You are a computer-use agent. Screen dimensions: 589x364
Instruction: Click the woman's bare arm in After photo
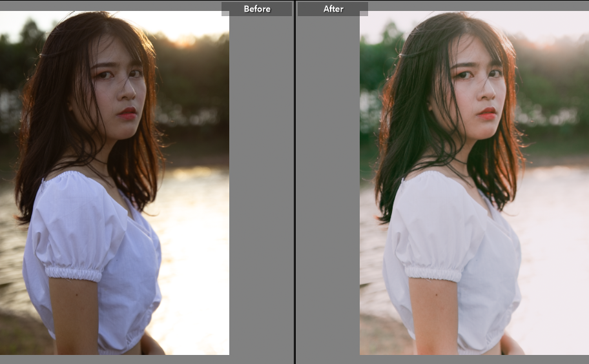tap(433, 316)
